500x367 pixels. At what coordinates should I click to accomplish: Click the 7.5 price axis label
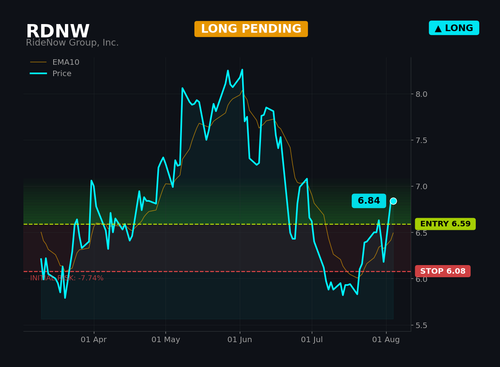[421, 140]
